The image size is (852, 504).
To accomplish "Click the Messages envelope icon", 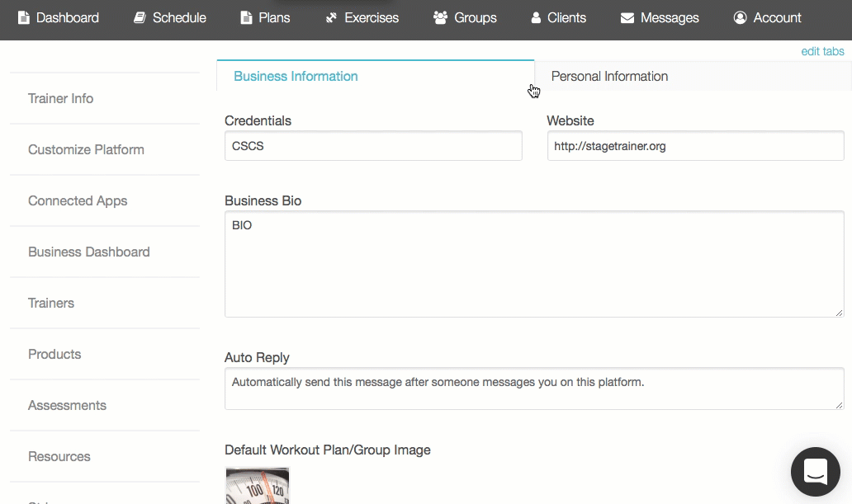I will tap(627, 18).
